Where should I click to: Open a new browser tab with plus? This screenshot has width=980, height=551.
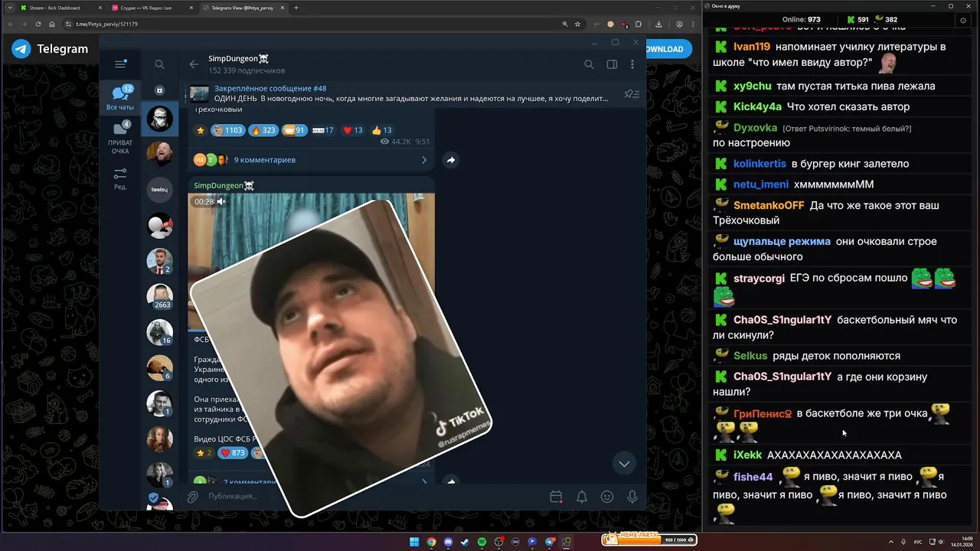tap(296, 8)
